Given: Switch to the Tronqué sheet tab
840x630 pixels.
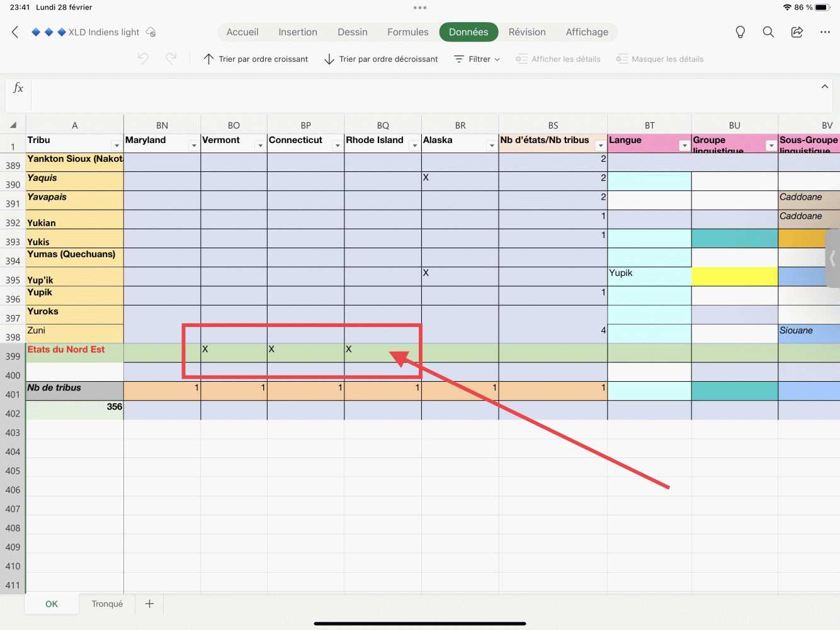Looking at the screenshot, I should (107, 604).
